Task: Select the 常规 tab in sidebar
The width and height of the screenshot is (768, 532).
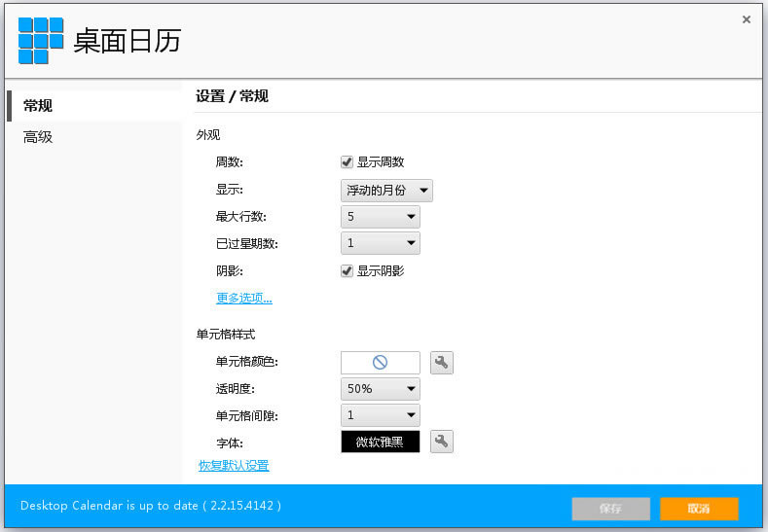Action: tap(39, 106)
